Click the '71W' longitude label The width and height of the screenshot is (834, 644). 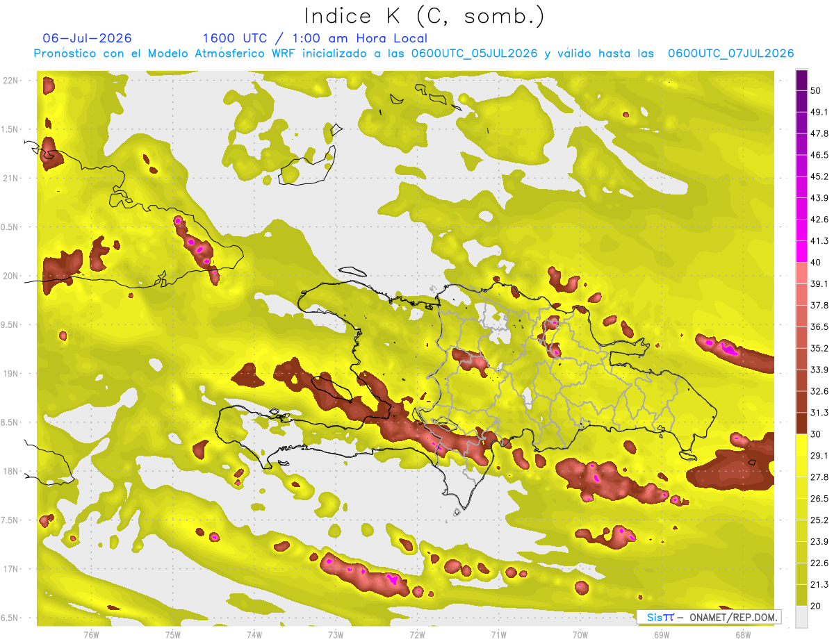[498, 634]
